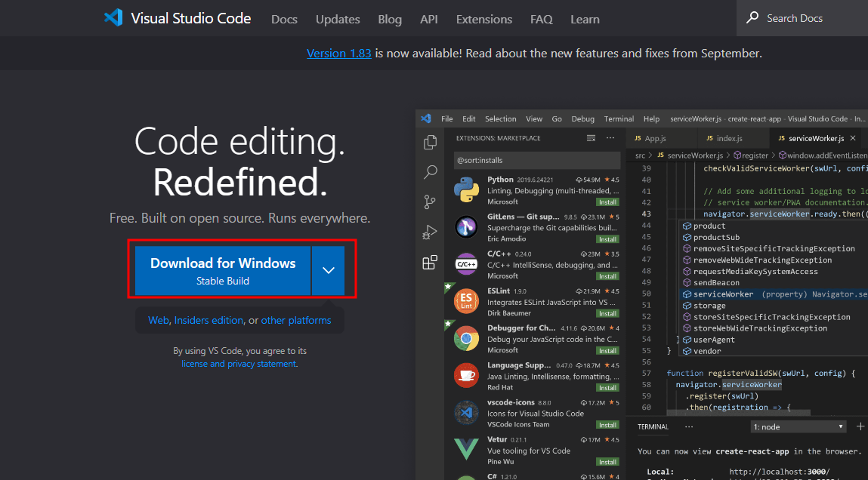Click the Visual Studio Code logo icon
Screen dimensions: 868x480
pyautogui.click(x=113, y=17)
